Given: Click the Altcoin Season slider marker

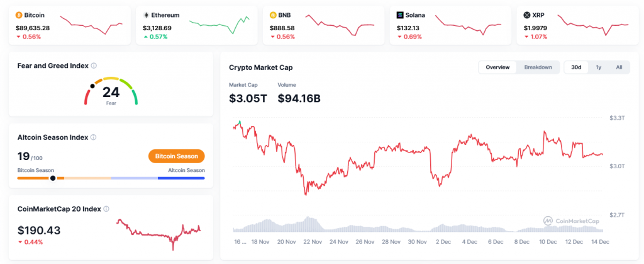Looking at the screenshot, I should [x=53, y=178].
